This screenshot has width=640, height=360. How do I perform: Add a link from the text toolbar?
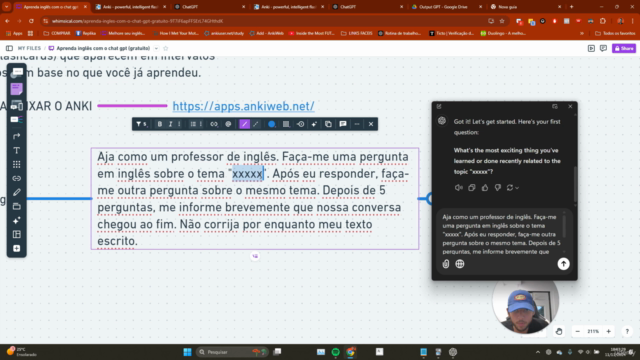click(214, 124)
